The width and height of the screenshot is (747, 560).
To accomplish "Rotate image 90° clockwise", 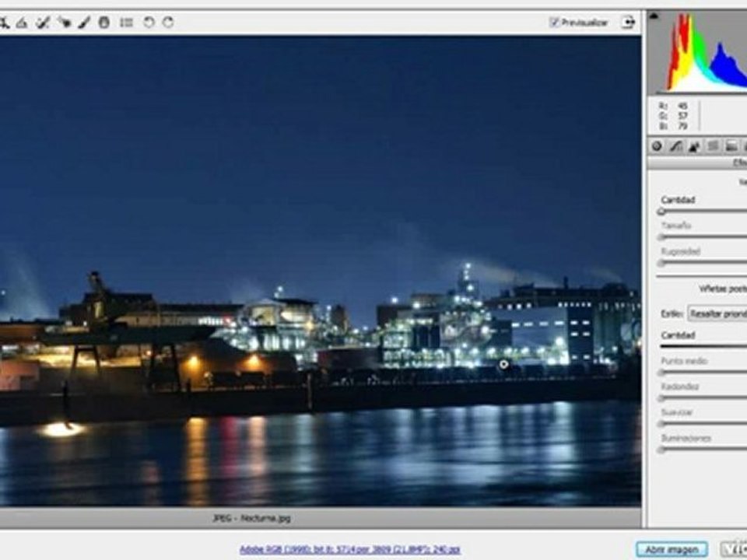I will [x=168, y=23].
